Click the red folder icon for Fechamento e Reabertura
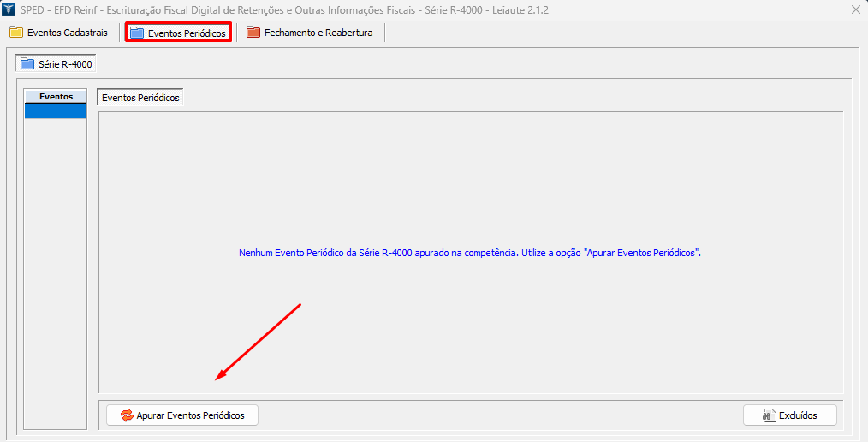The height and width of the screenshot is (442, 868). point(253,33)
